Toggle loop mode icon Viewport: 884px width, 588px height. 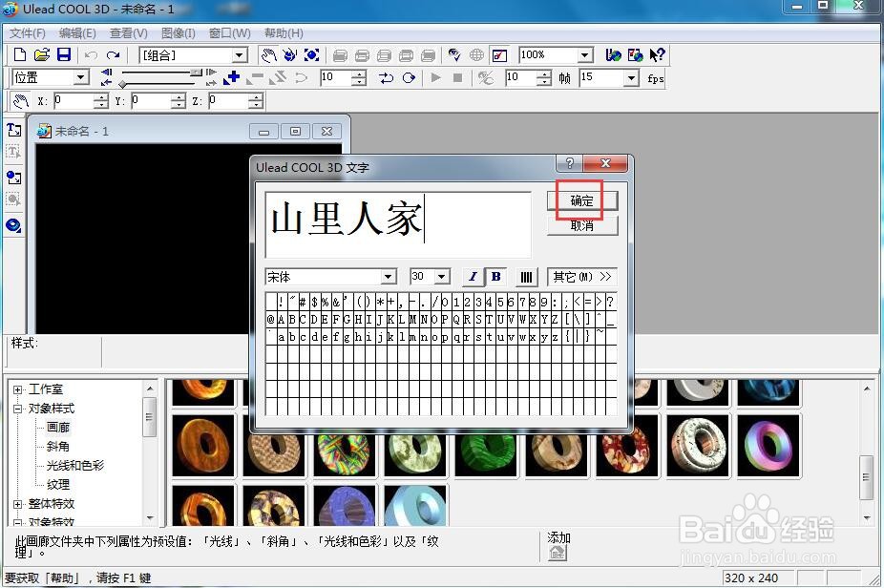pos(409,78)
